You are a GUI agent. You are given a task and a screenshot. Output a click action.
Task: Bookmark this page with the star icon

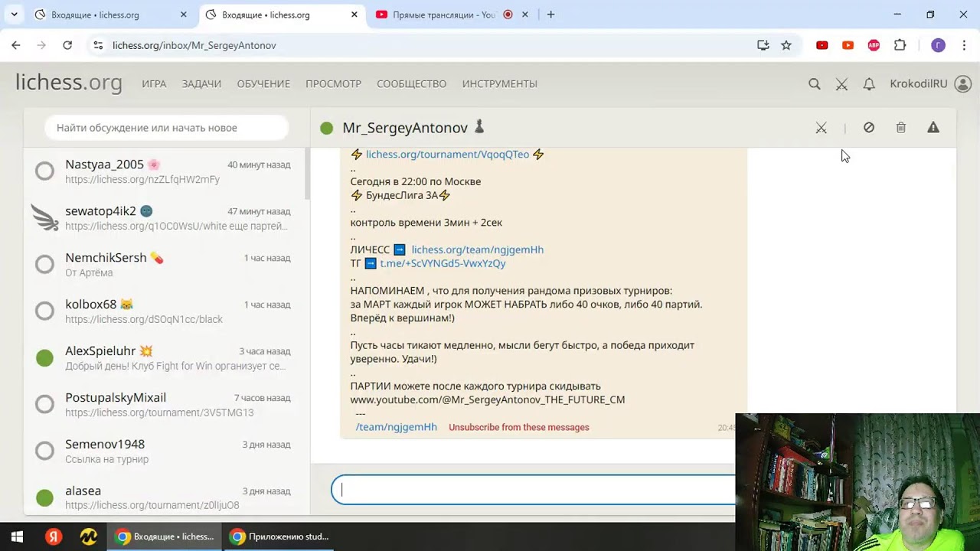786,46
